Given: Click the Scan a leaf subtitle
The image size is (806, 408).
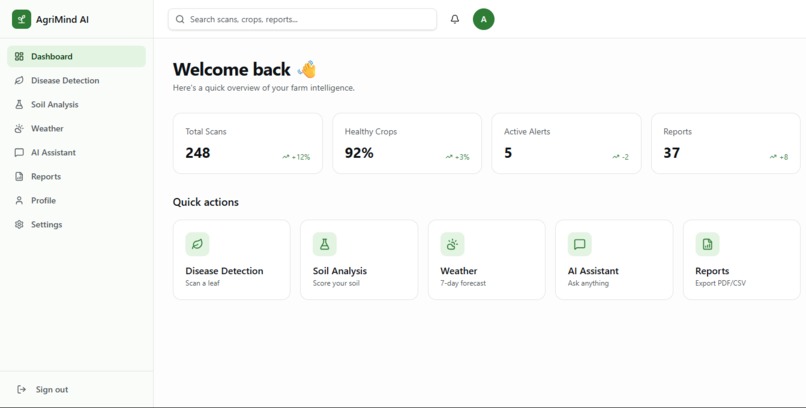Looking at the screenshot, I should pos(203,283).
